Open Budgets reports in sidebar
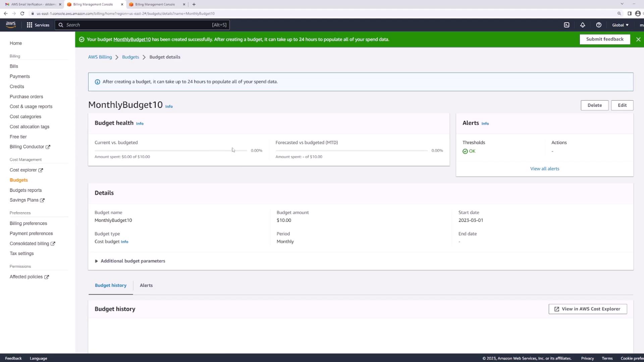This screenshot has width=644, height=362. (26, 190)
